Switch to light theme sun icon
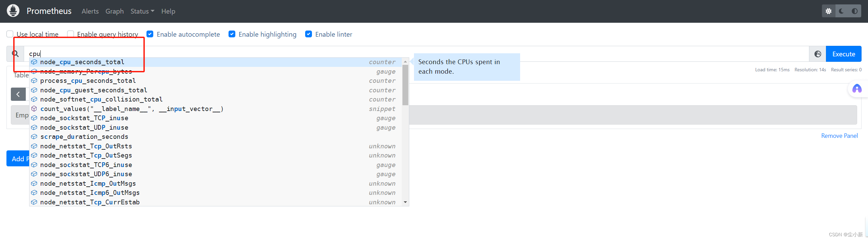 click(829, 11)
